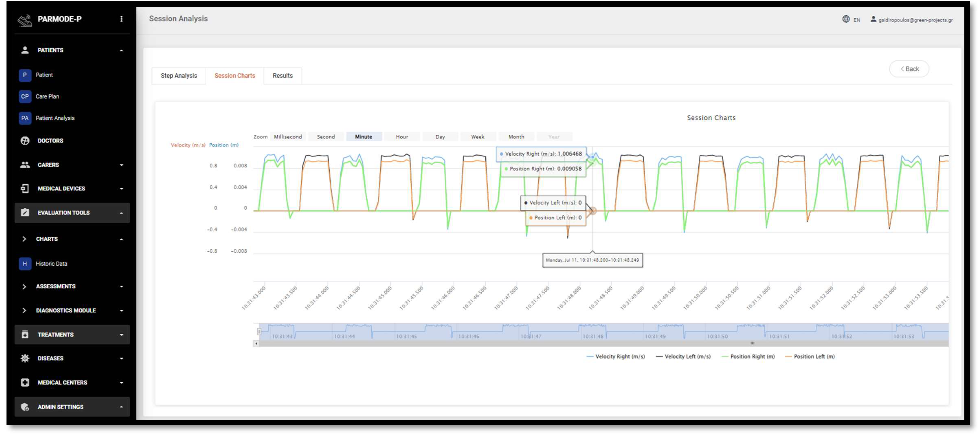Toggle Position Right (m) legend series
Screen dimensions: 980x436
click(x=748, y=357)
